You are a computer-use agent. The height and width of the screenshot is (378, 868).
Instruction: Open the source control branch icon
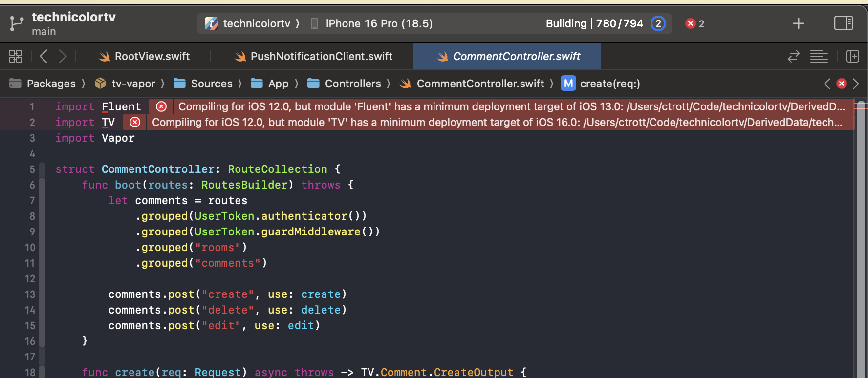coord(17,23)
